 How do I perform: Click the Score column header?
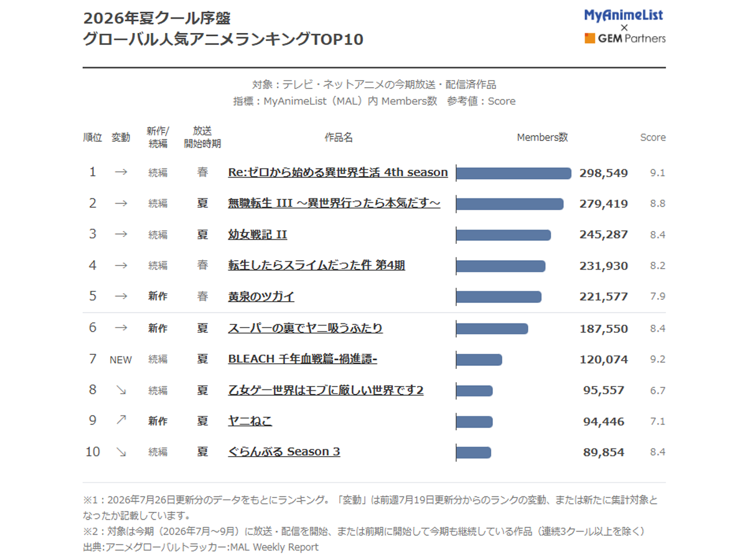point(653,138)
